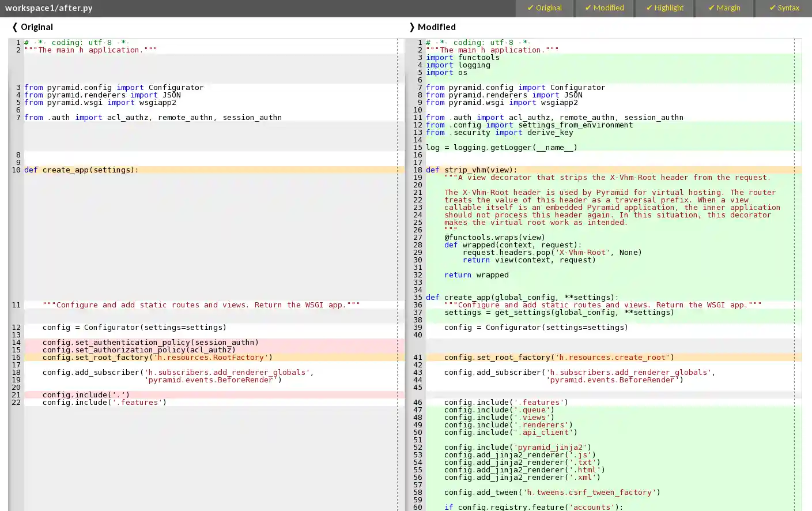Click the Original pane header label
812x511 pixels.
[36, 27]
